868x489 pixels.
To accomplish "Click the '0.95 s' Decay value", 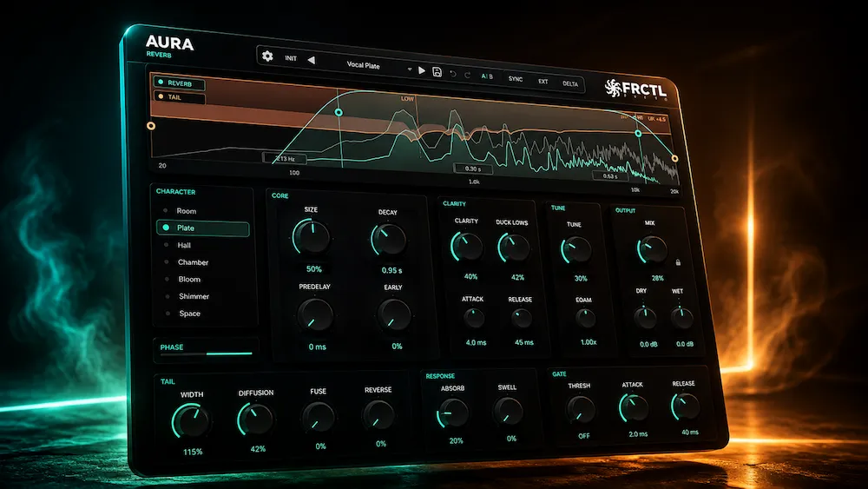I will (392, 270).
